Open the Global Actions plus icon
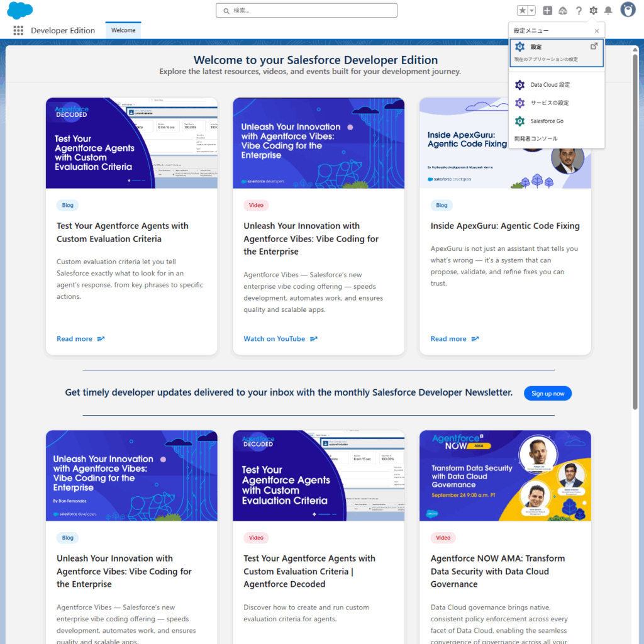This screenshot has height=644, width=644. 548,11
